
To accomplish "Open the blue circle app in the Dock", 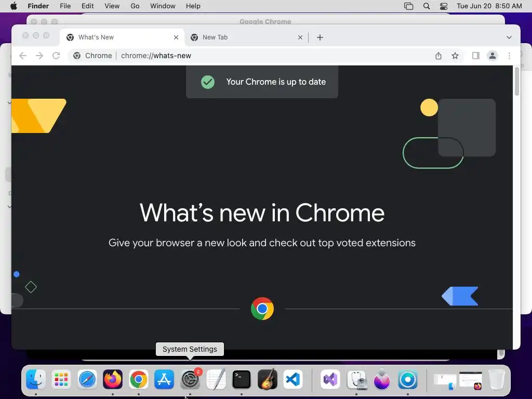I will point(407,379).
